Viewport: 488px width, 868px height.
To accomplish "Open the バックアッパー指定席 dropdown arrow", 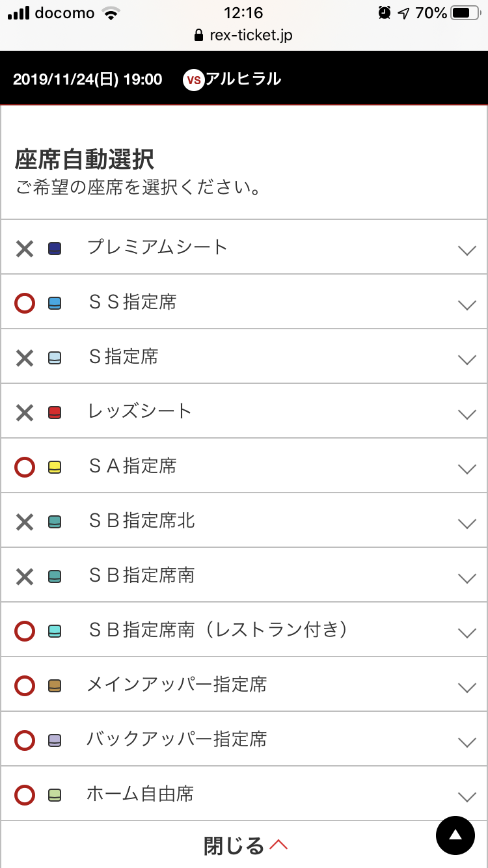I will pyautogui.click(x=467, y=742).
